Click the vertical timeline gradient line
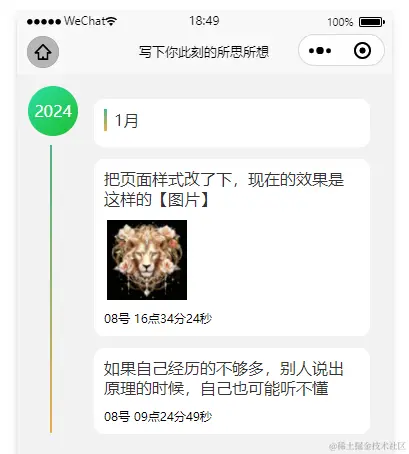The image size is (409, 454). pos(51,289)
